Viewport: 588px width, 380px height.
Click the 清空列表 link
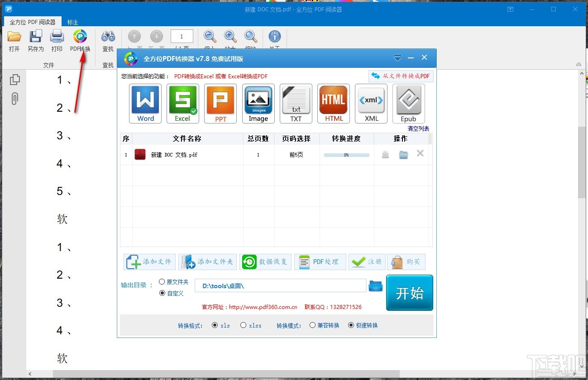tap(418, 128)
